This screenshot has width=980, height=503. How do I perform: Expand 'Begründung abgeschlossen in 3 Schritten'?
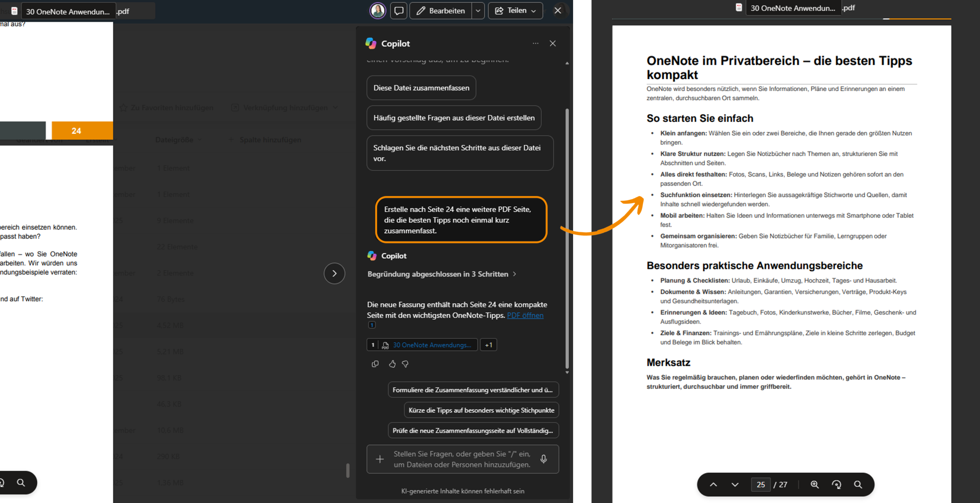point(442,274)
